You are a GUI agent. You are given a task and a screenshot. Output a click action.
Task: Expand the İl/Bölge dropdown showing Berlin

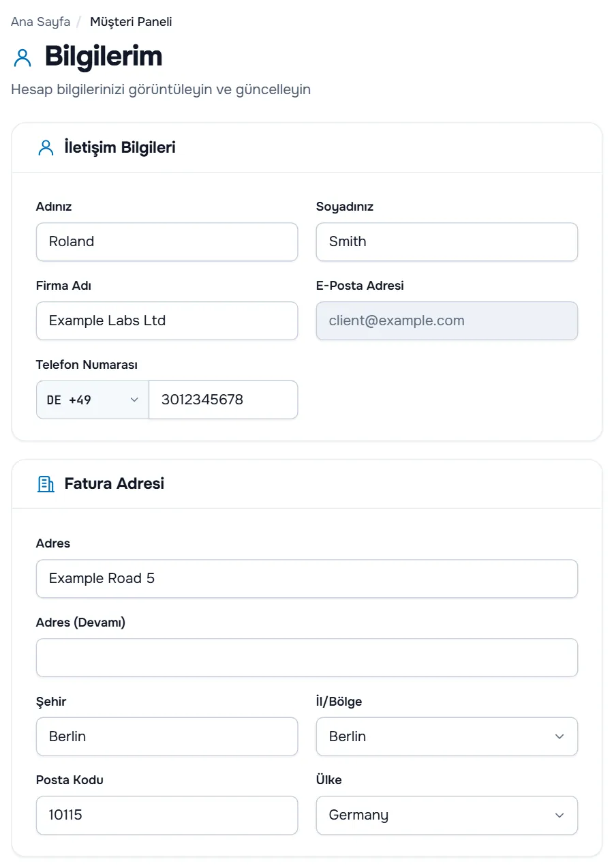(447, 736)
